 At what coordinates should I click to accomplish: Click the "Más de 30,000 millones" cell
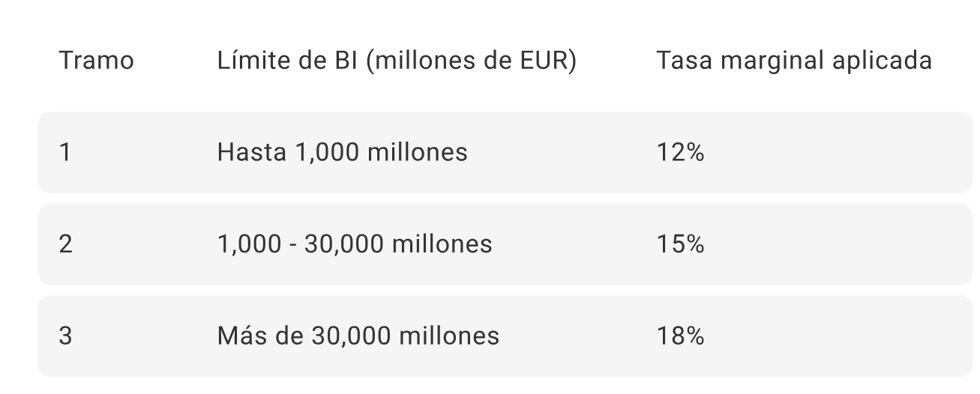point(358,336)
